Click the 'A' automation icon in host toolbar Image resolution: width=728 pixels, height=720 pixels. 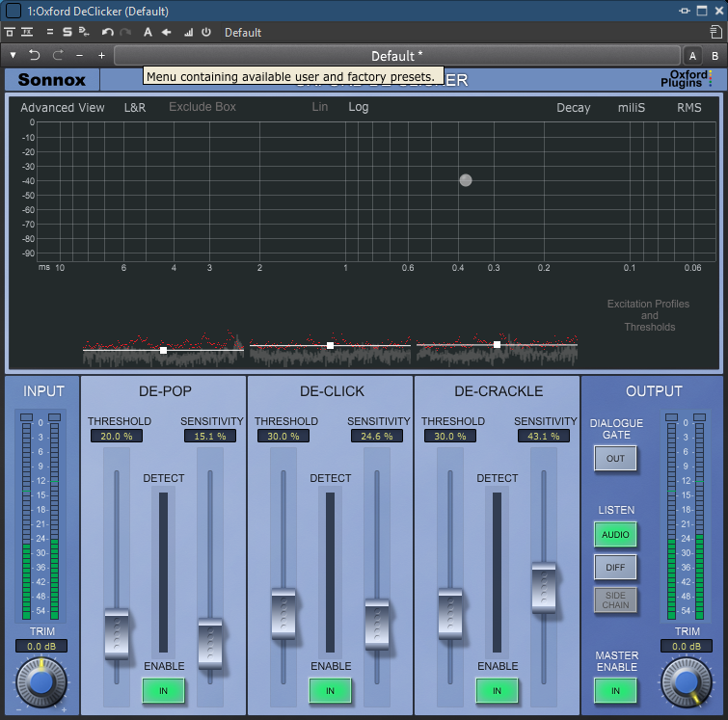148,33
